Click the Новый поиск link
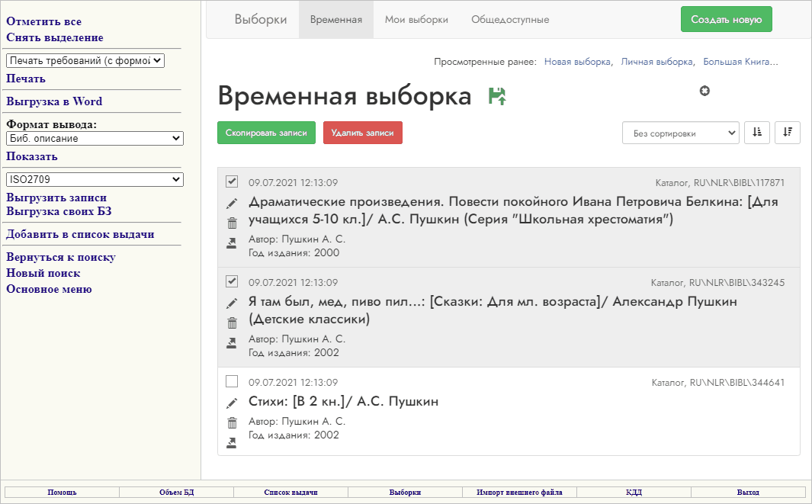This screenshot has width=812, height=504. (43, 273)
